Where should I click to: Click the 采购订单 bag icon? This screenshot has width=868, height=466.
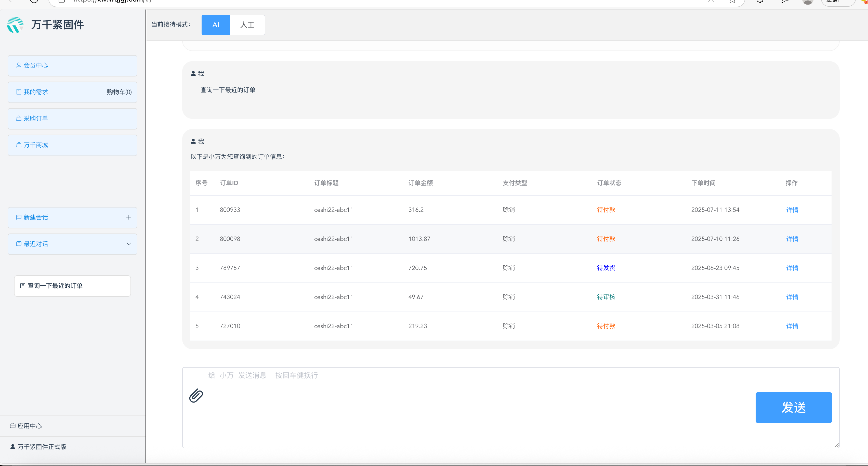pyautogui.click(x=19, y=118)
